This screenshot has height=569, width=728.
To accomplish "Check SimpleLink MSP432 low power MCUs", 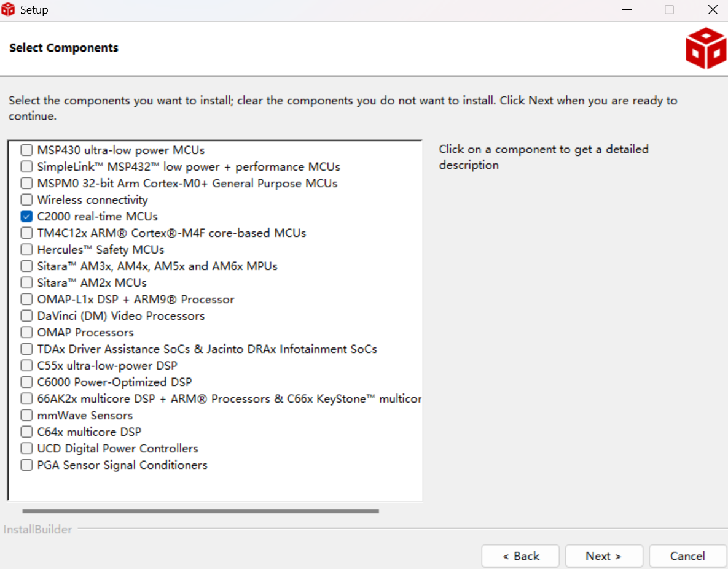I will pyautogui.click(x=26, y=166).
